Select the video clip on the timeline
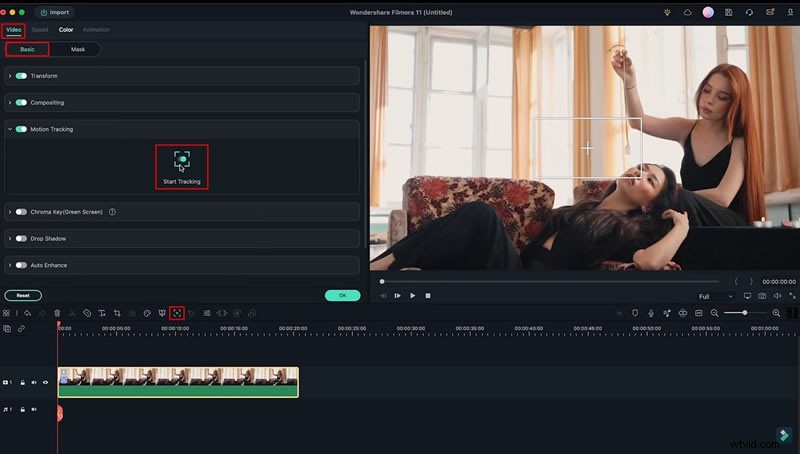The height and width of the screenshot is (454, 800). coord(178,382)
